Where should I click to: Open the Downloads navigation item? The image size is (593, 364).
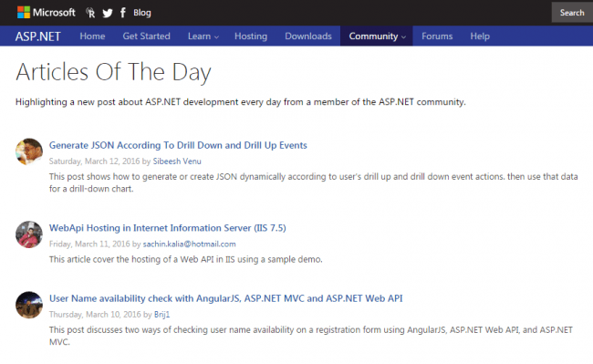pyautogui.click(x=308, y=36)
